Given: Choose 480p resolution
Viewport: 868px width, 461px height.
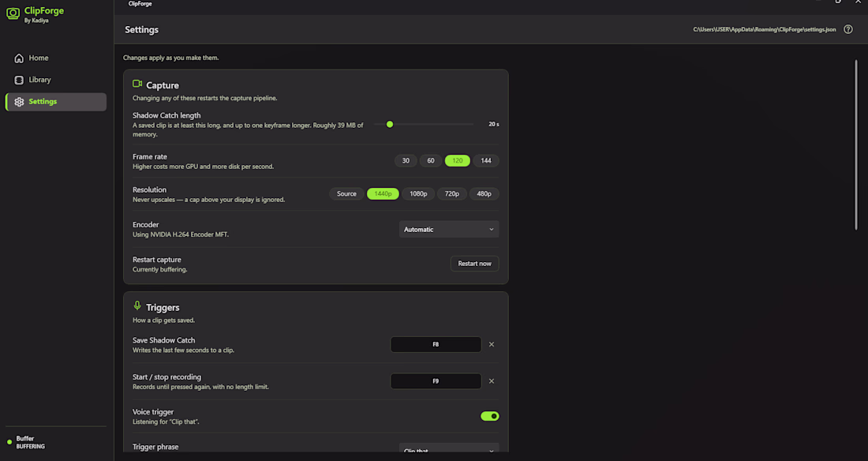Looking at the screenshot, I should point(485,194).
